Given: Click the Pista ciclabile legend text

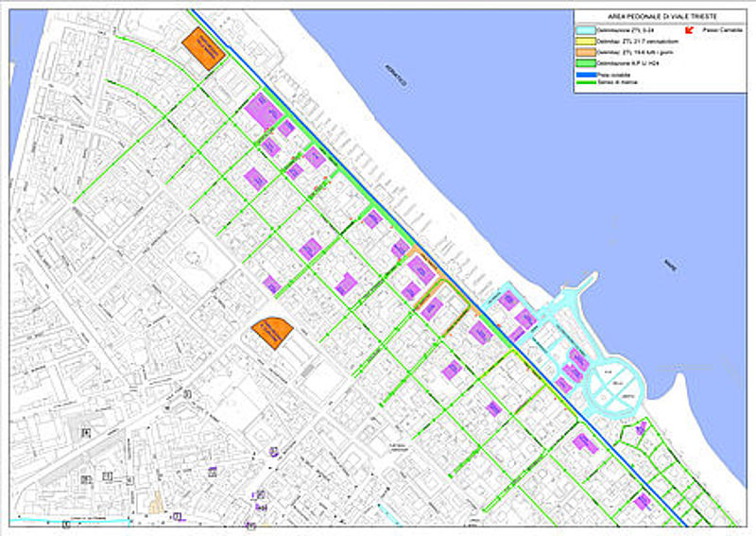Looking at the screenshot, I should (x=612, y=75).
